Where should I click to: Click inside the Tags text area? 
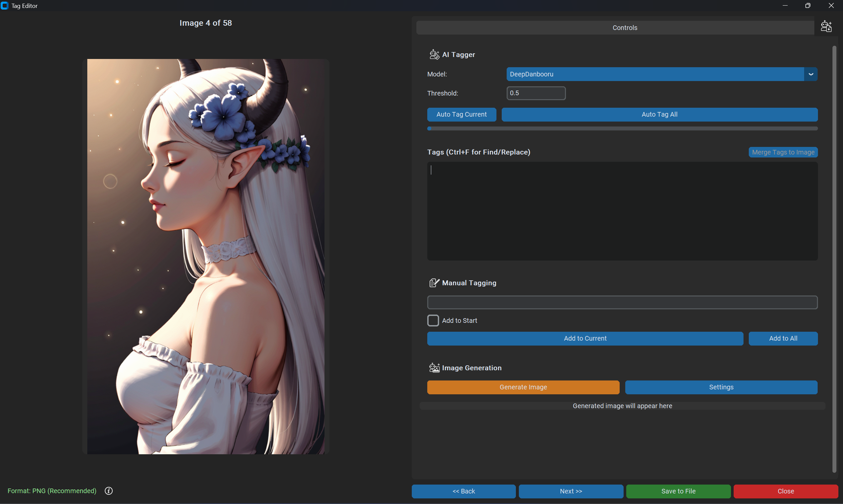click(622, 211)
